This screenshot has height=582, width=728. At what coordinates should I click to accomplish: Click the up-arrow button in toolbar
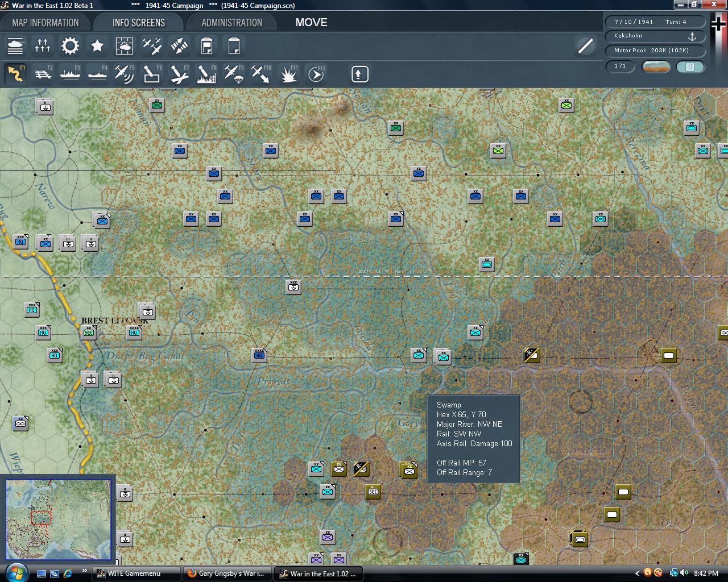tap(360, 74)
